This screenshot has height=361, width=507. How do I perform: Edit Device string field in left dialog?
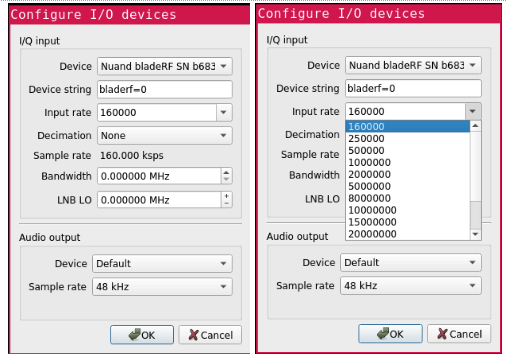coord(165,89)
